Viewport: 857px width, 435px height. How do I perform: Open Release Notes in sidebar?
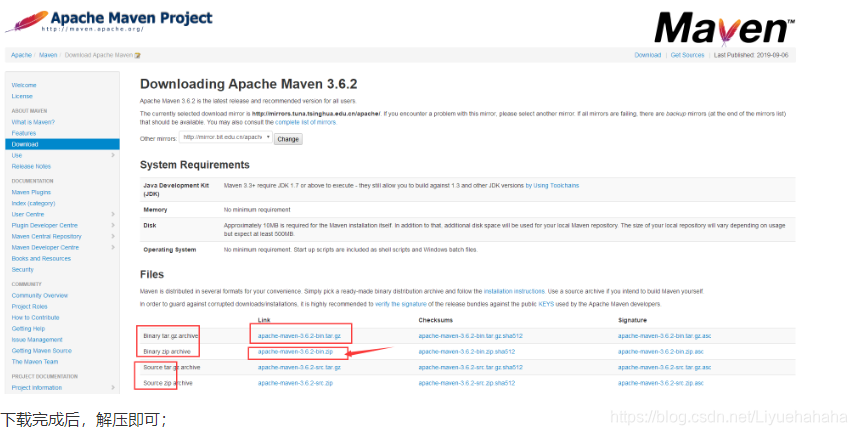coord(31,167)
